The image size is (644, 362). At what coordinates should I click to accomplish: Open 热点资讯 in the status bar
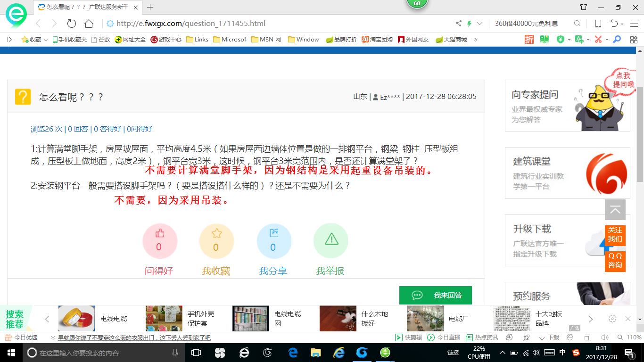tap(482, 337)
